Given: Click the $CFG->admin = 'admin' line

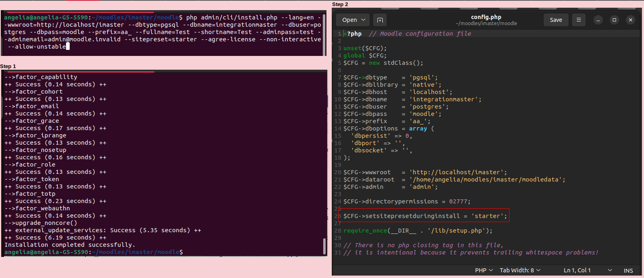Looking at the screenshot, I should [x=390, y=187].
